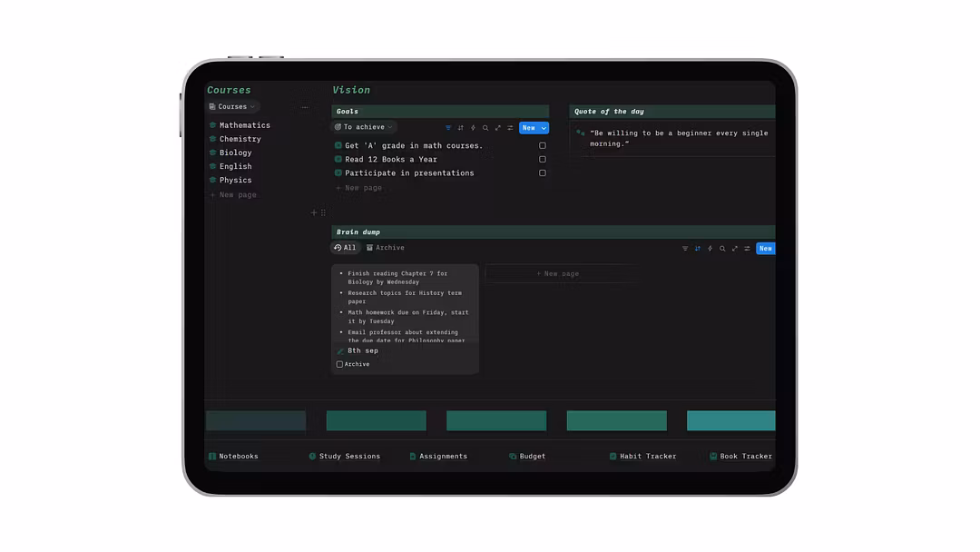Click the three-dot menu beside Courses
This screenshot has height=552, width=980.
(x=305, y=107)
